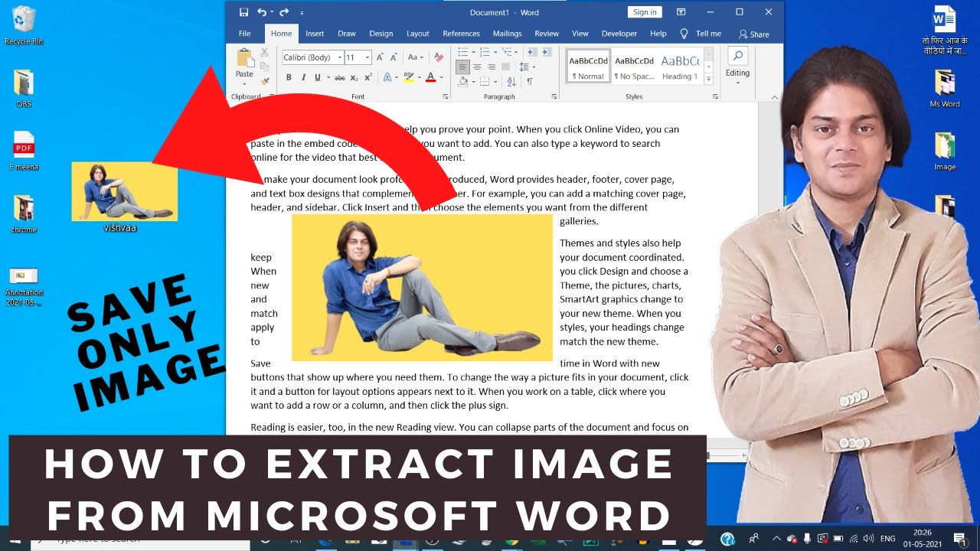Screen dimensions: 980x551
Task: Expand the Styles gallery More arrow
Action: click(x=708, y=79)
